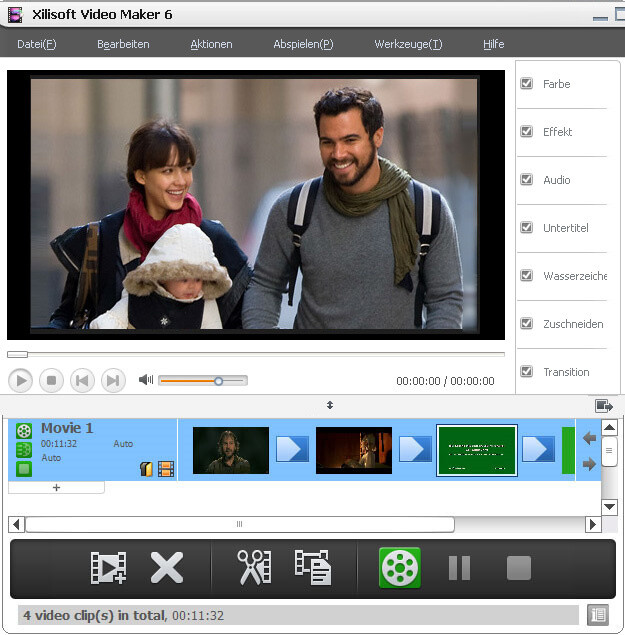Click the Remove (X) toolbar icon
This screenshot has height=635, width=625.
(166, 568)
